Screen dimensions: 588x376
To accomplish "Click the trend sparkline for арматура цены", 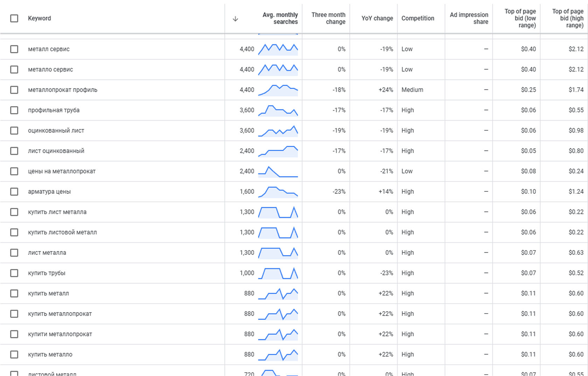I will [x=278, y=192].
